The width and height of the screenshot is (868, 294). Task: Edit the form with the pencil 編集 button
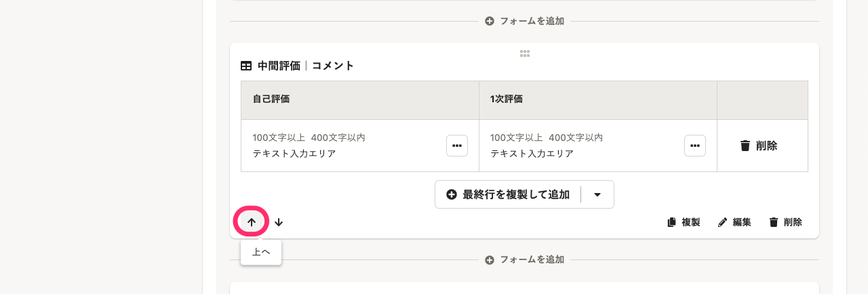734,222
